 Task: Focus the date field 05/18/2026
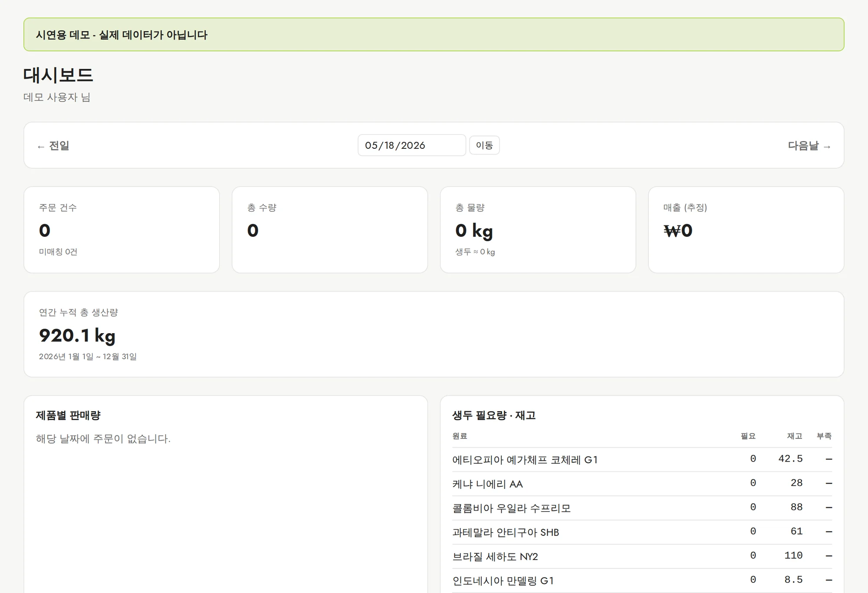pyautogui.click(x=411, y=145)
